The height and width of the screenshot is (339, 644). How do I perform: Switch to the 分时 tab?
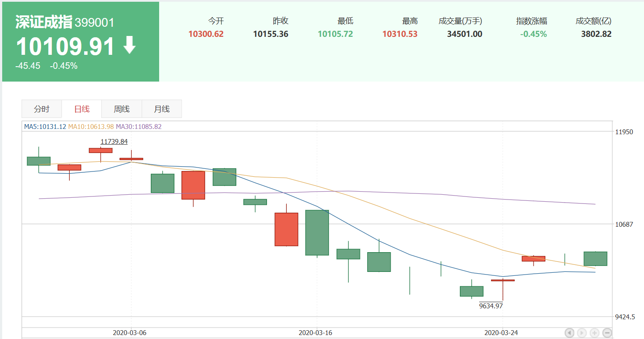coord(42,109)
